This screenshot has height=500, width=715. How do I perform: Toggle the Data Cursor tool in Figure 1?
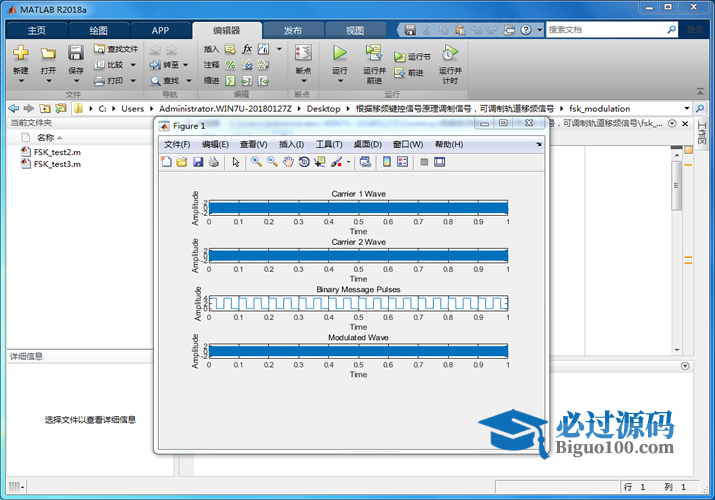tap(320, 162)
